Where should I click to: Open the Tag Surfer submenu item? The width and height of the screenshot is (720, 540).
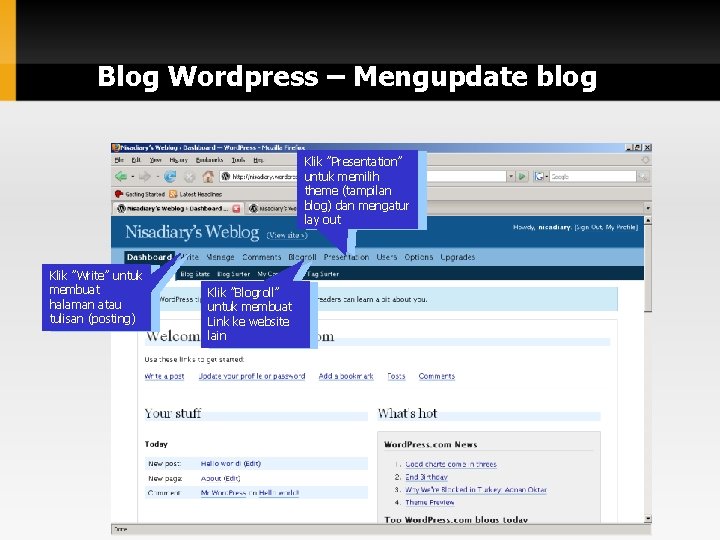(323, 274)
